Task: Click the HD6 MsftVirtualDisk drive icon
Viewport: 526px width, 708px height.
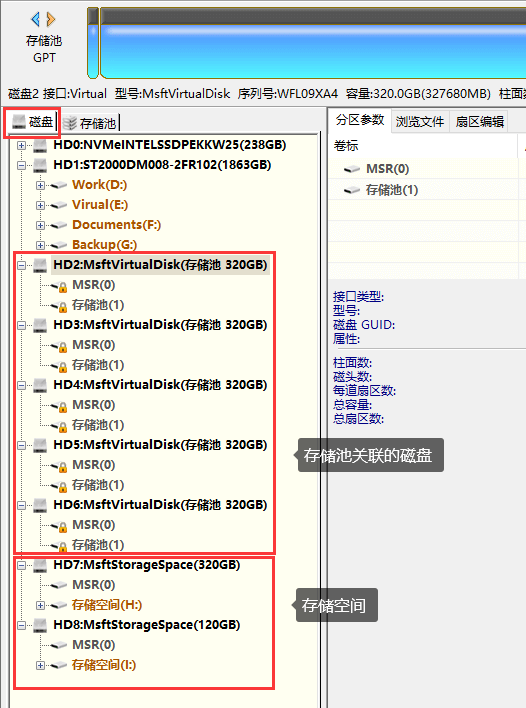Action: (40, 505)
